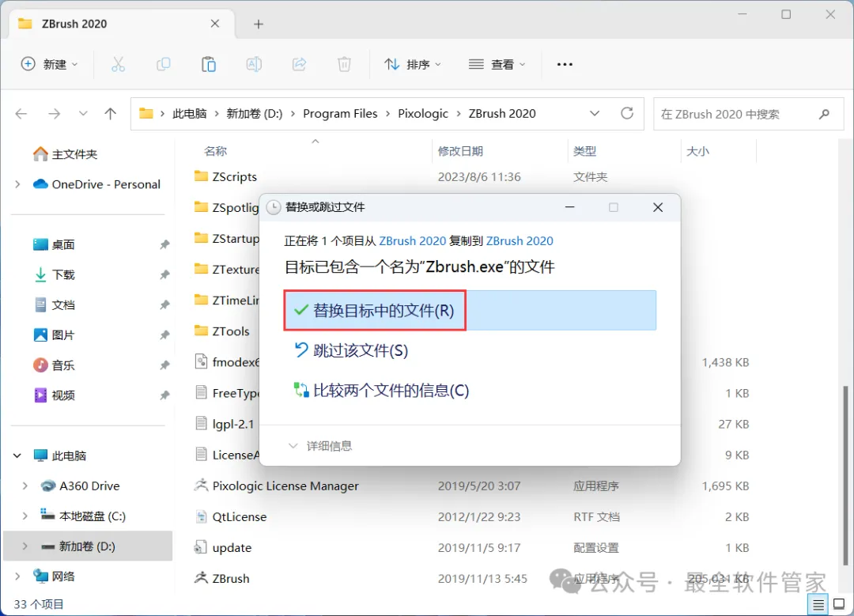Click Pixologic in address breadcrumb
The image size is (854, 616).
tap(423, 113)
